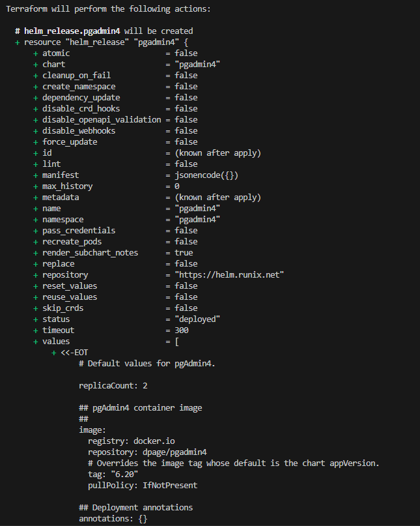Click the plus marker beside namespace
The image size is (420, 526).
[36, 220]
